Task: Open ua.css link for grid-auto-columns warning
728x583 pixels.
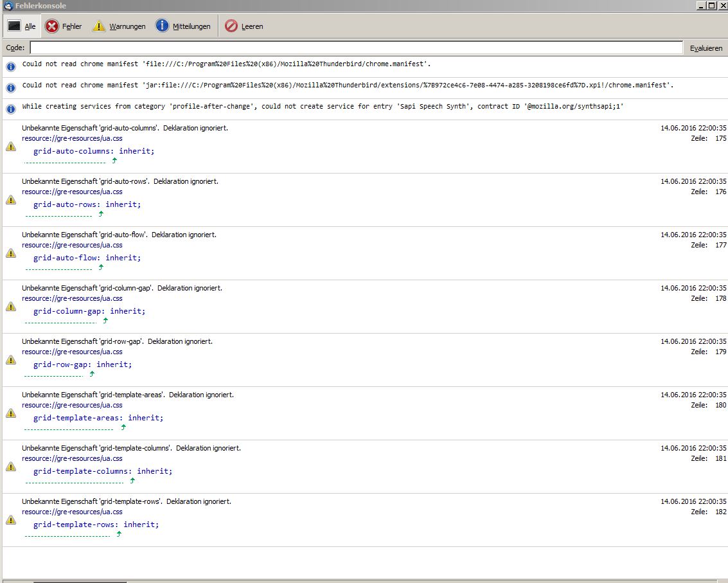Action: (x=72, y=138)
